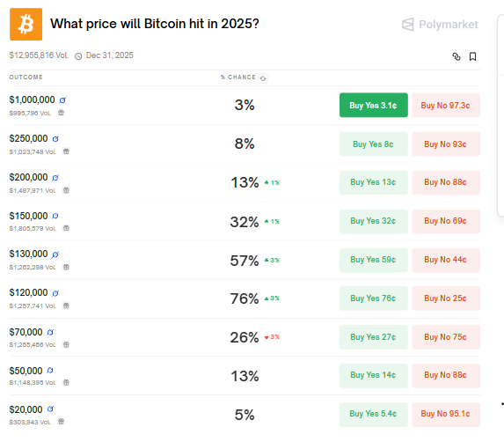The image size is (504, 442).
Task: Click the Bitcoin logo thumbnail
Action: coord(26,24)
